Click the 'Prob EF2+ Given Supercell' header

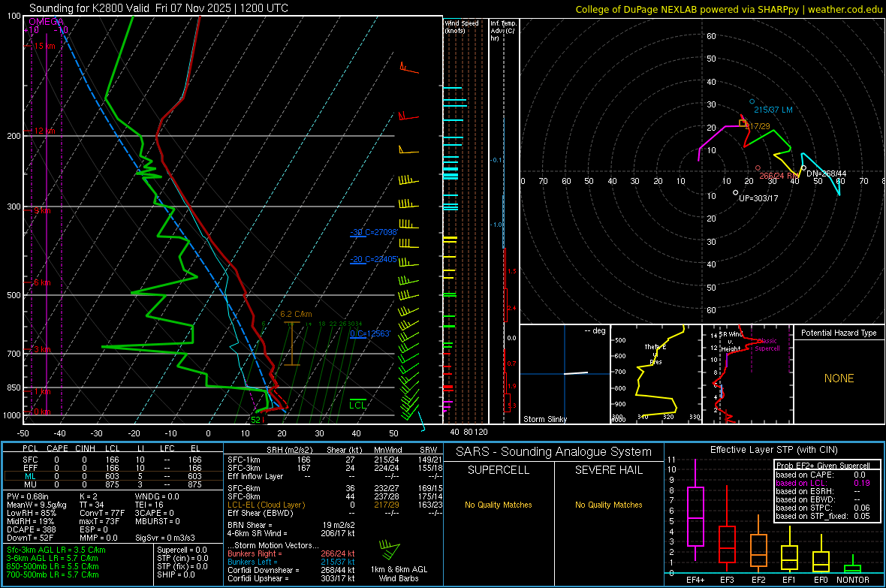pos(823,466)
